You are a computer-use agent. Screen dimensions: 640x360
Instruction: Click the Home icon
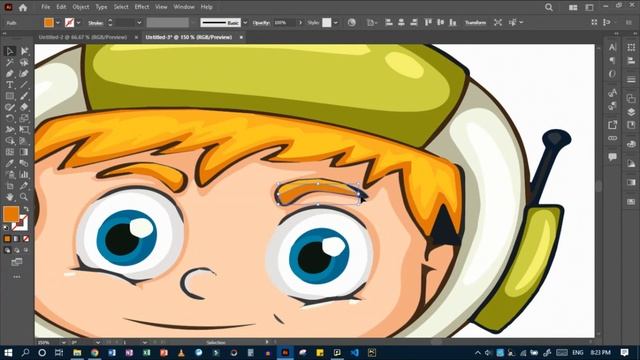point(23,7)
